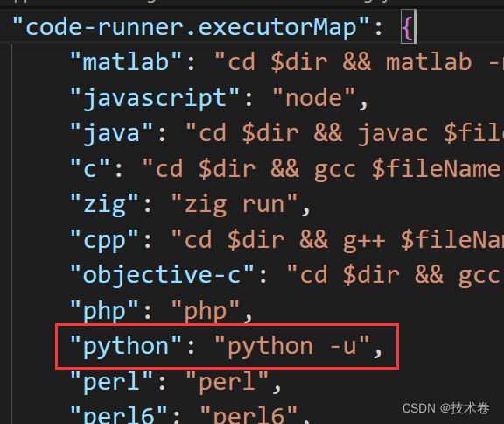Click the "php" value string after the colon

point(206,311)
